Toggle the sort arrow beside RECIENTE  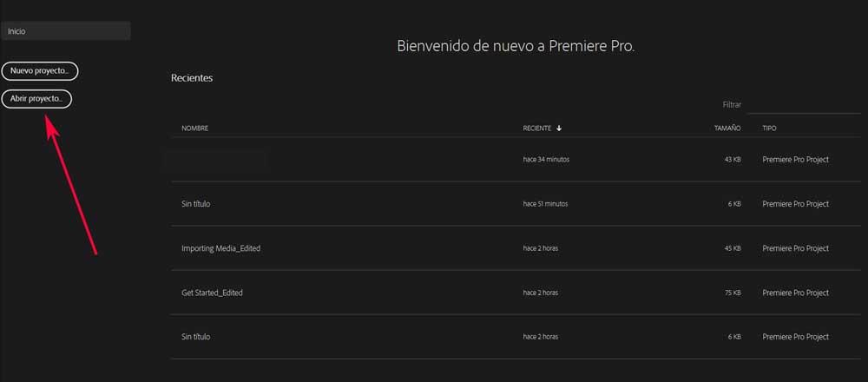pyautogui.click(x=559, y=128)
